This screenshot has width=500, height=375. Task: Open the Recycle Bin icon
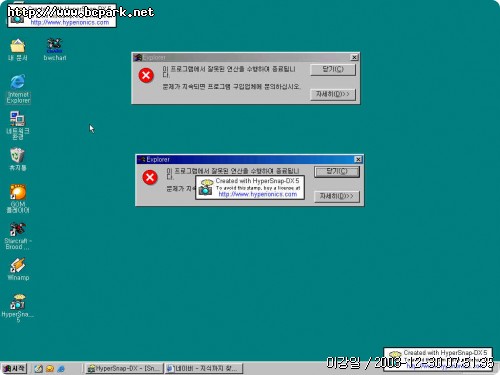[17, 159]
